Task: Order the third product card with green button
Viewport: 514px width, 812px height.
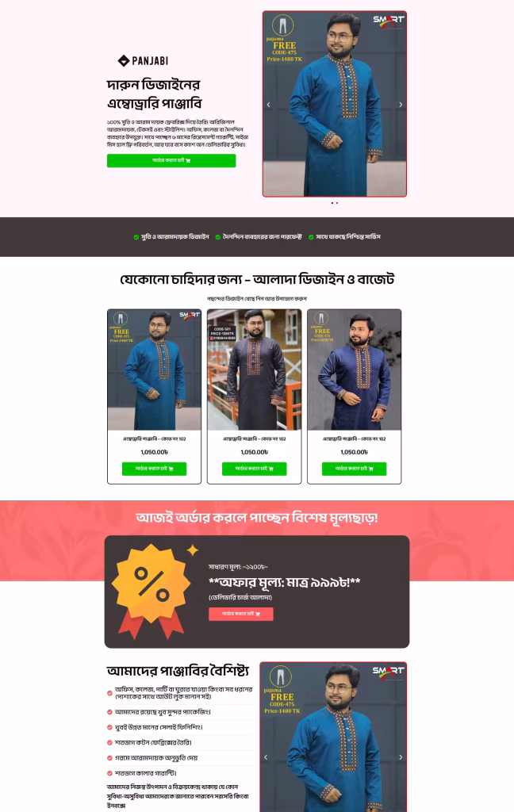Action: (x=355, y=469)
